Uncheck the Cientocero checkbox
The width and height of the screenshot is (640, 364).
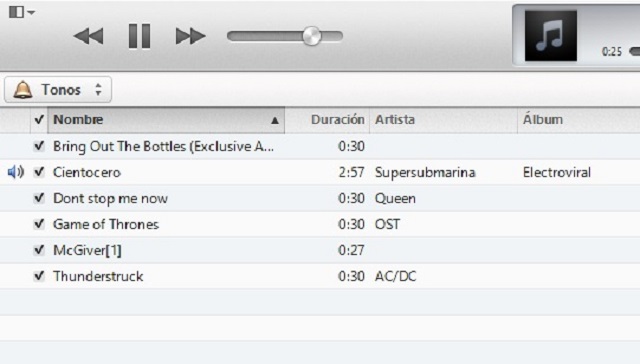[39, 172]
